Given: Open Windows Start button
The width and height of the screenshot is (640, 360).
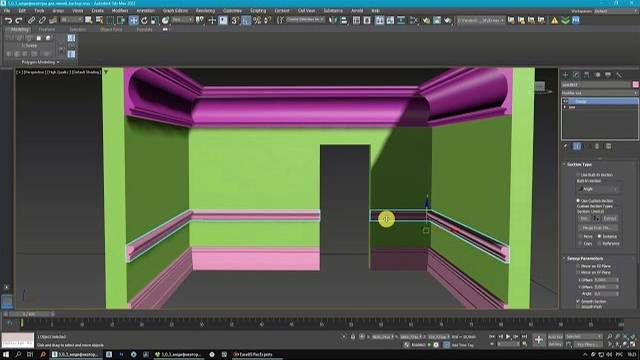Looking at the screenshot, I should (x=6, y=354).
